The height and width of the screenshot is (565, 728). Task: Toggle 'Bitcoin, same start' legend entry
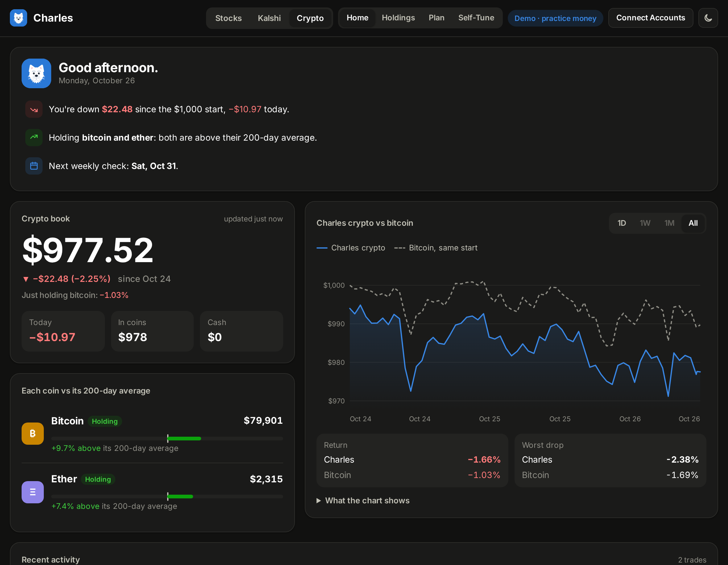click(x=436, y=248)
